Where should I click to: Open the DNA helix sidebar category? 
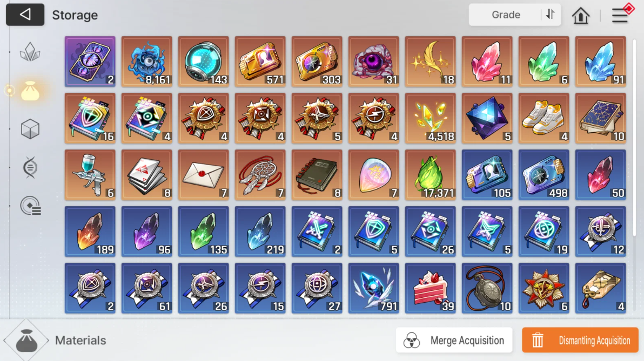30,167
